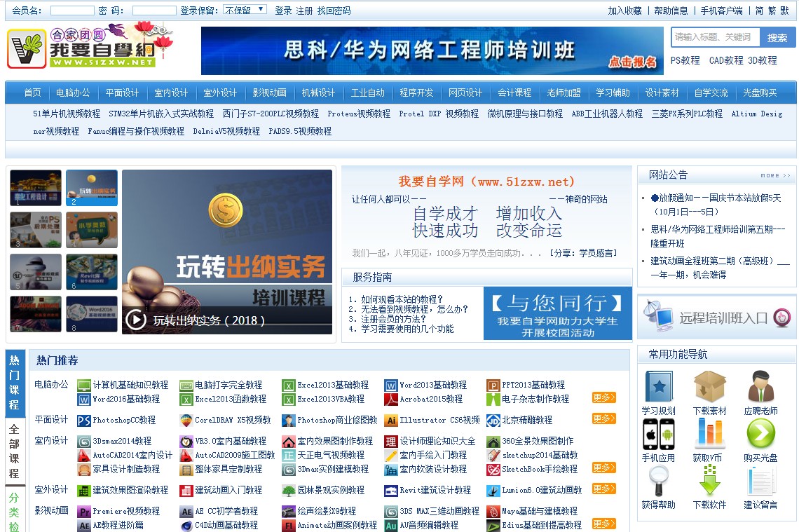Click the PhotoshopCC教程 PS icon
The width and height of the screenshot is (799, 532).
pyautogui.click(x=86, y=419)
